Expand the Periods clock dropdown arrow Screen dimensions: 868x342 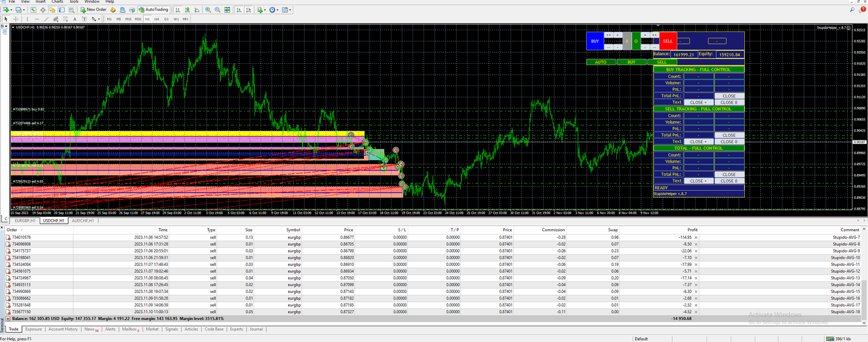[277, 9]
